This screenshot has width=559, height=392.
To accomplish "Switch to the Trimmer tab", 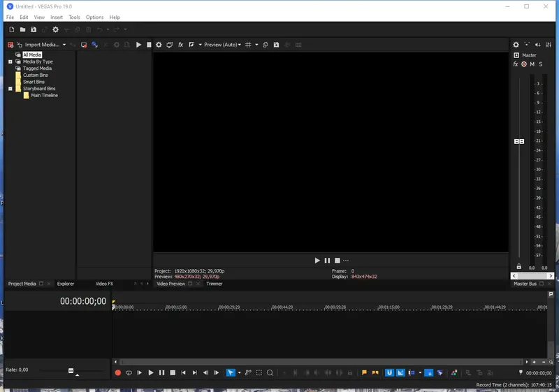I will pos(215,284).
